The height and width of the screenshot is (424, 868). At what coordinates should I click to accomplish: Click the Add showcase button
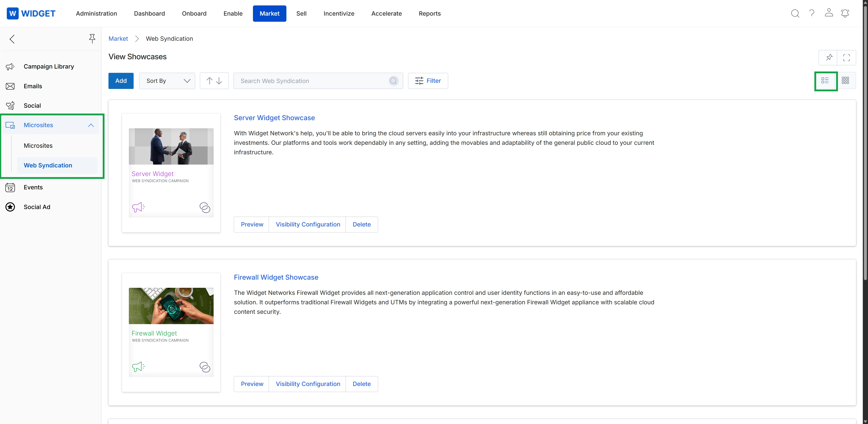tap(121, 81)
